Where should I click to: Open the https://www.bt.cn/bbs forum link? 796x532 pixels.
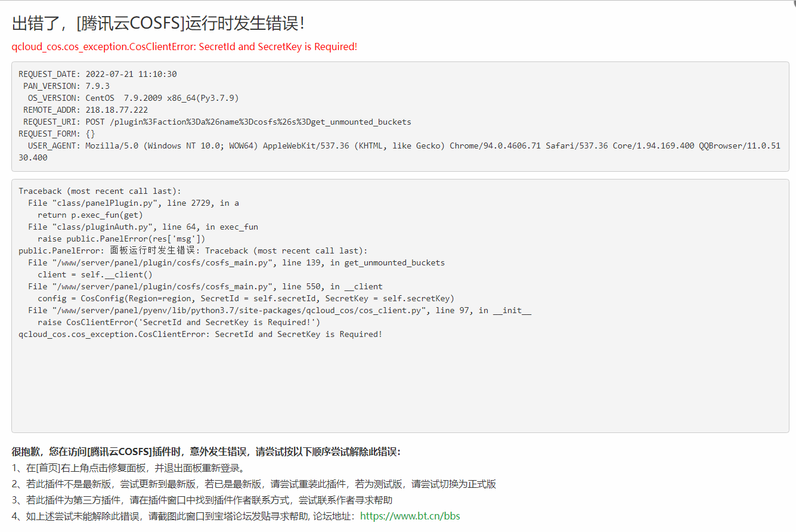[x=410, y=516]
